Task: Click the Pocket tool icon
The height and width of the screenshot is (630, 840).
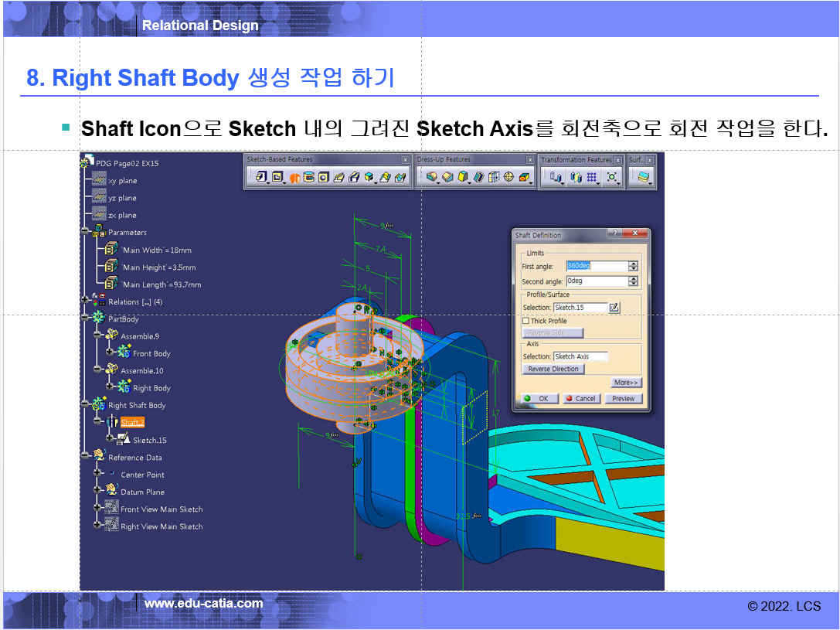Action: click(x=277, y=177)
